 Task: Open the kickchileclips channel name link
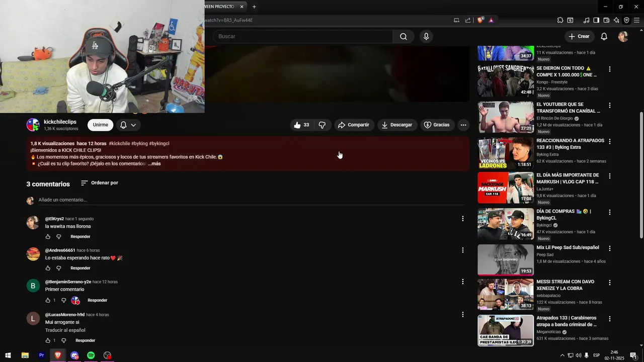pyautogui.click(x=60, y=122)
